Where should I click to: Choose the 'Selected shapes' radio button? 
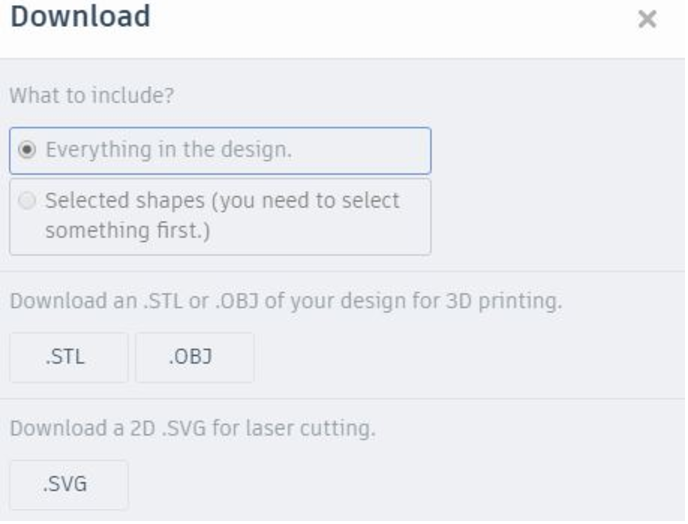click(27, 200)
